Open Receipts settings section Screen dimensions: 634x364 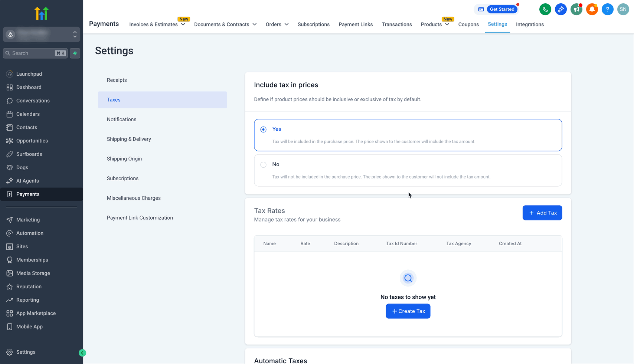(163, 80)
